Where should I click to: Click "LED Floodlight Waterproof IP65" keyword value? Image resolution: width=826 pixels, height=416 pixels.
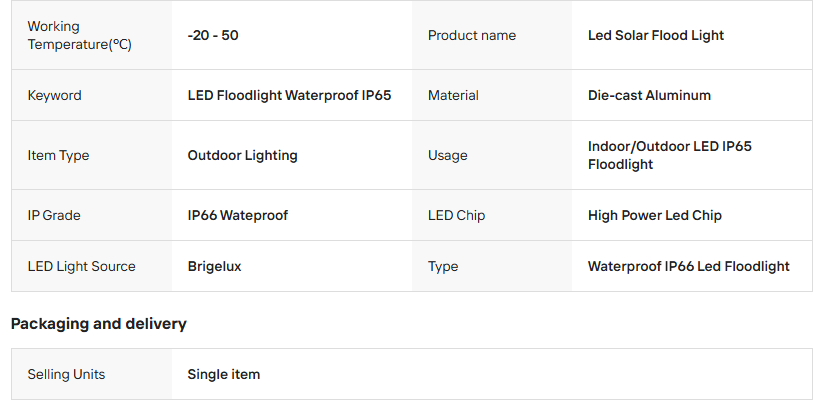click(289, 96)
